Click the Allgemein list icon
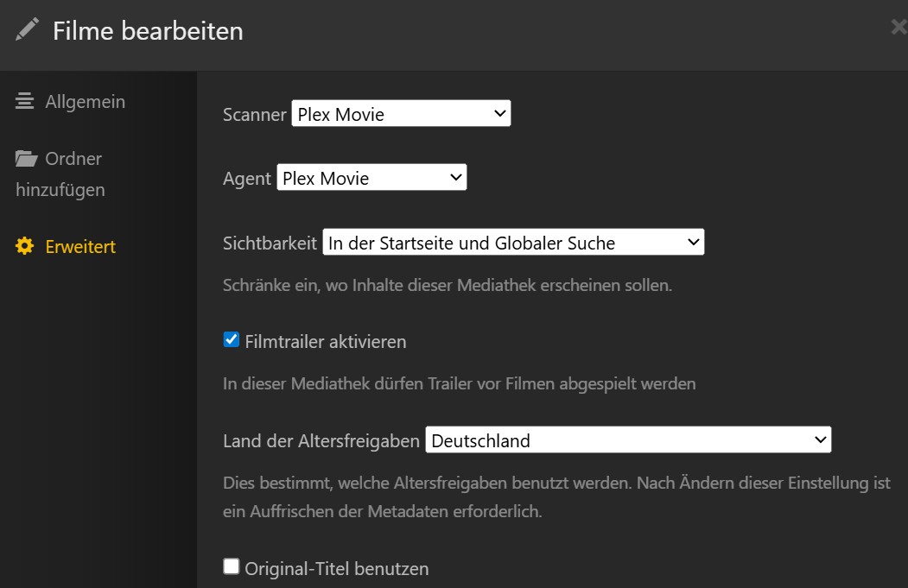The height and width of the screenshot is (588, 908). [24, 101]
